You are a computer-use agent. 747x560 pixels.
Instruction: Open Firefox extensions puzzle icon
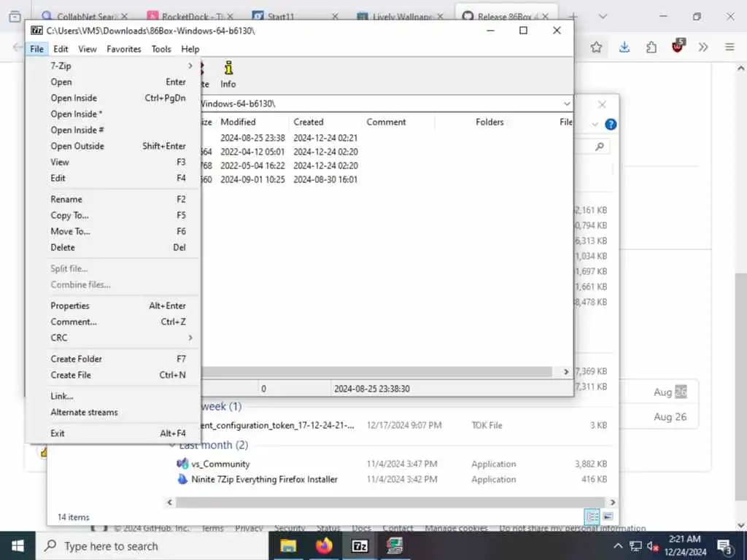pyautogui.click(x=651, y=47)
